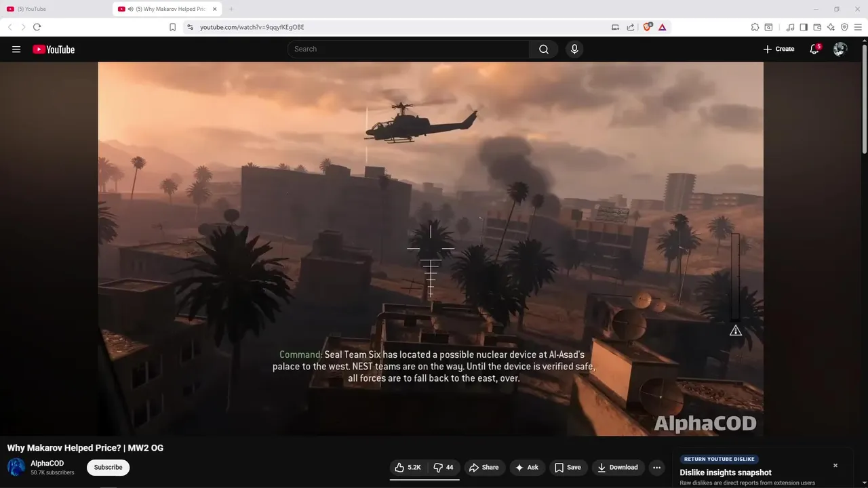Image resolution: width=868 pixels, height=488 pixels.
Task: Click the Download button
Action: coord(617,467)
